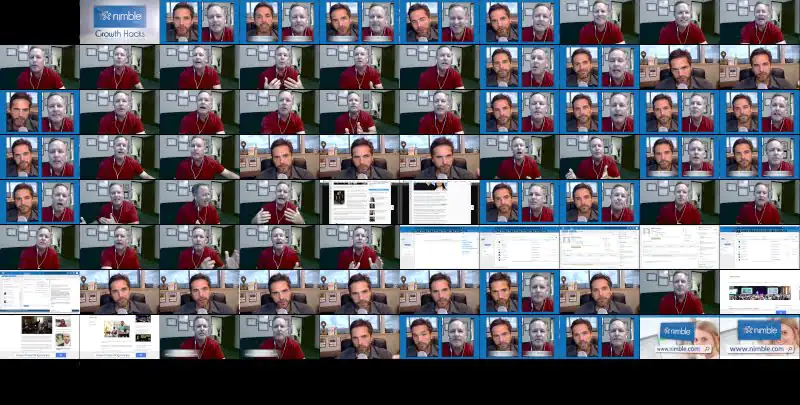
Task: Open the page thumbnail with dark group photo and two portraits
Action: (40, 337)
